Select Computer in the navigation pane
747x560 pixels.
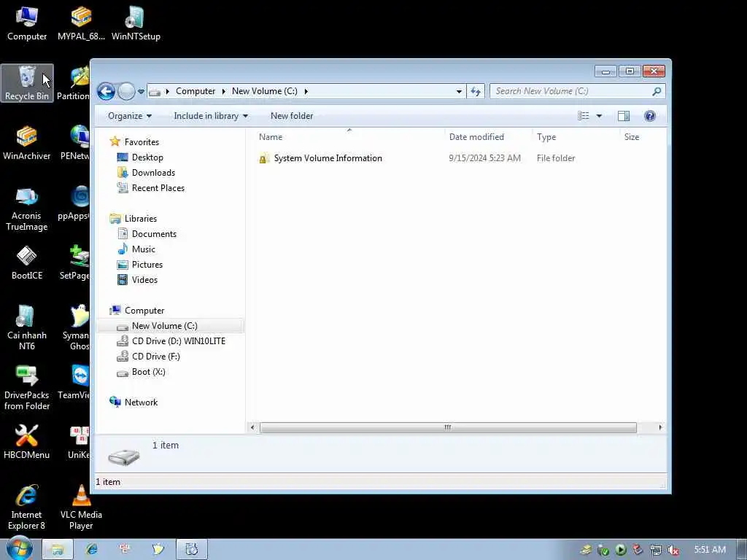pos(144,311)
